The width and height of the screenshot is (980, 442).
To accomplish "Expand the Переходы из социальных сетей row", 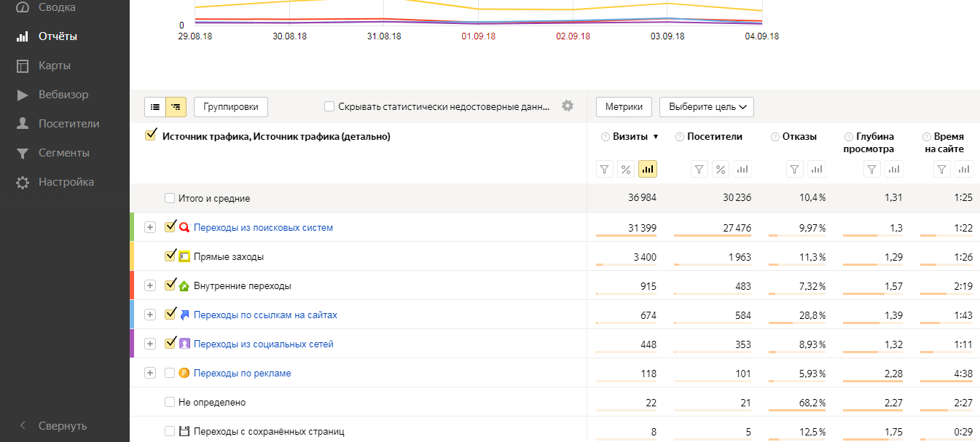I will pyautogui.click(x=150, y=344).
